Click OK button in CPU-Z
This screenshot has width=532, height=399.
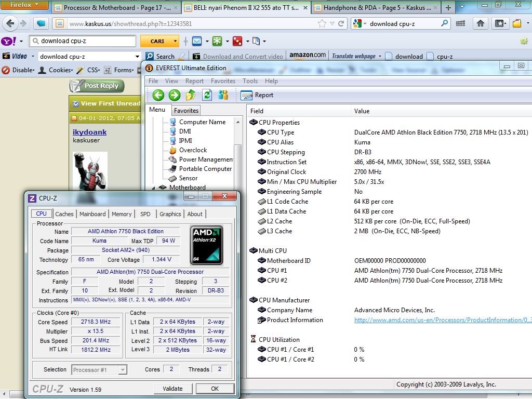[215, 389]
